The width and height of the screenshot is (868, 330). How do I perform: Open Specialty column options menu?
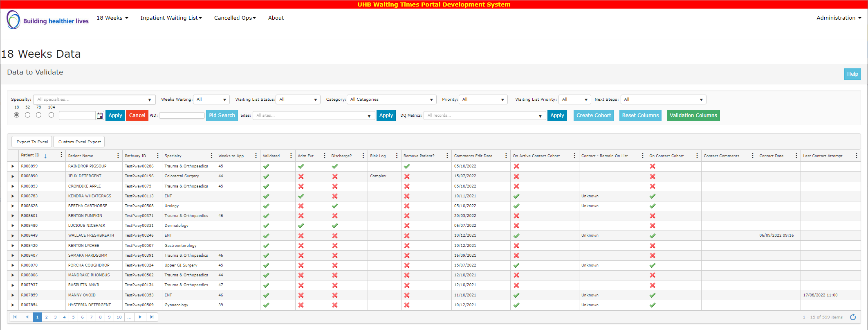click(211, 156)
